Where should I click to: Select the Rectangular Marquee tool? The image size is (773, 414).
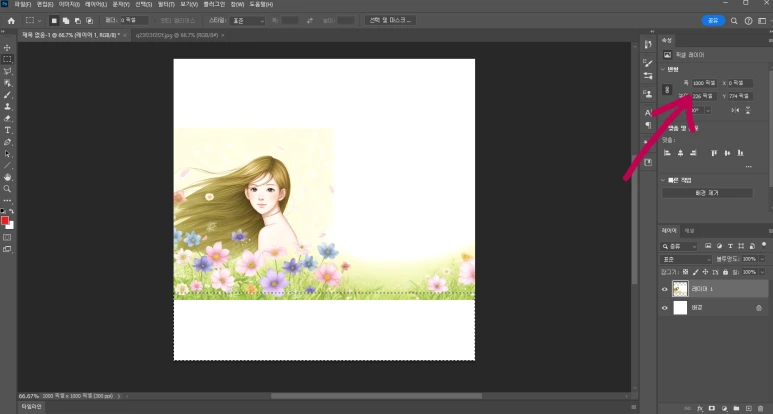(x=7, y=59)
